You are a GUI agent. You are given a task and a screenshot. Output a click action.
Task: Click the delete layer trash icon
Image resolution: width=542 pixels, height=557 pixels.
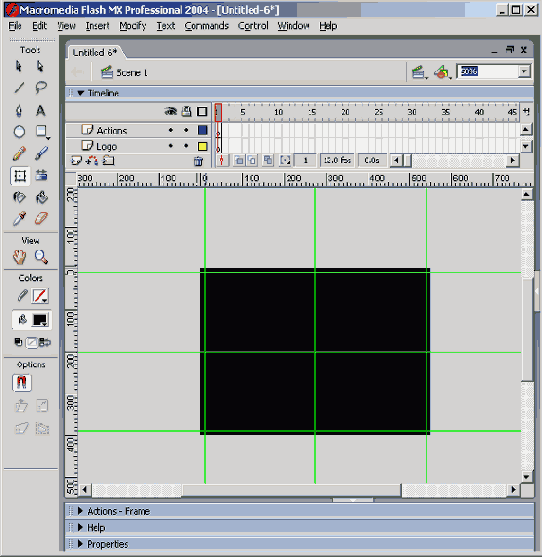click(198, 161)
